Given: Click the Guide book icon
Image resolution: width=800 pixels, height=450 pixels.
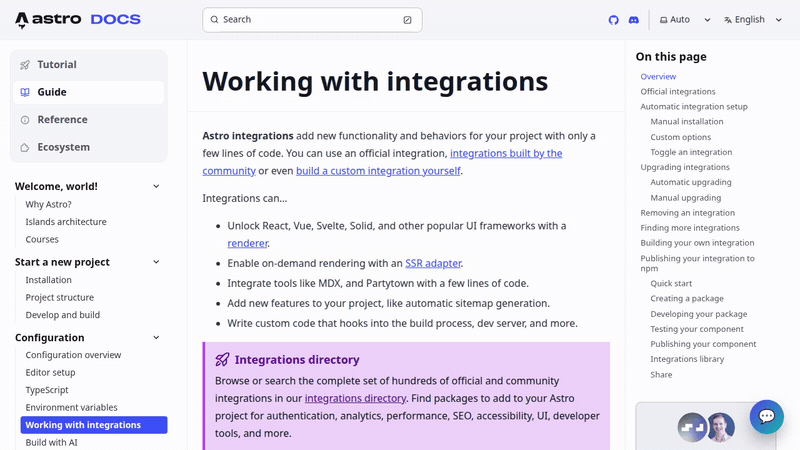Looking at the screenshot, I should pyautogui.click(x=24, y=92).
